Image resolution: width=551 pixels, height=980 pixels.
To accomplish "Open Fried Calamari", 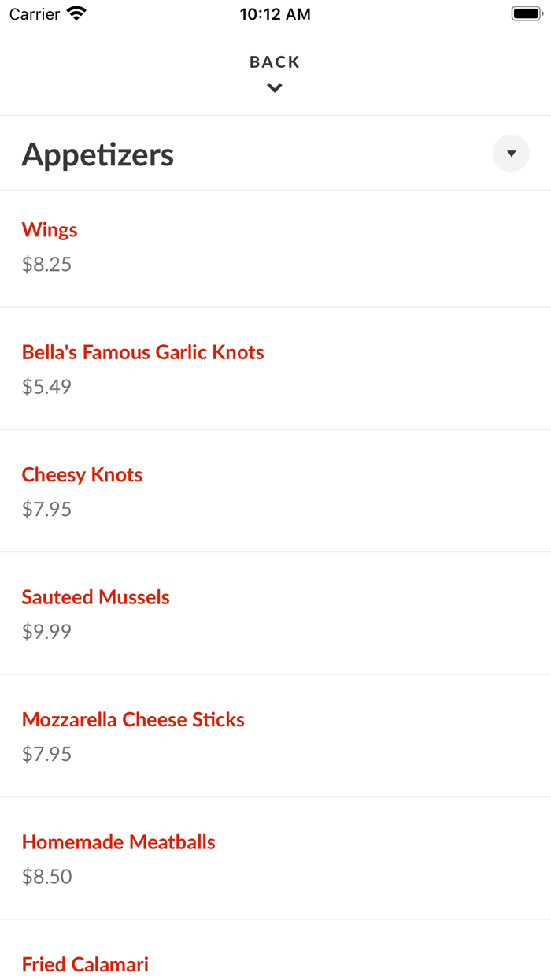I will coord(85,963).
